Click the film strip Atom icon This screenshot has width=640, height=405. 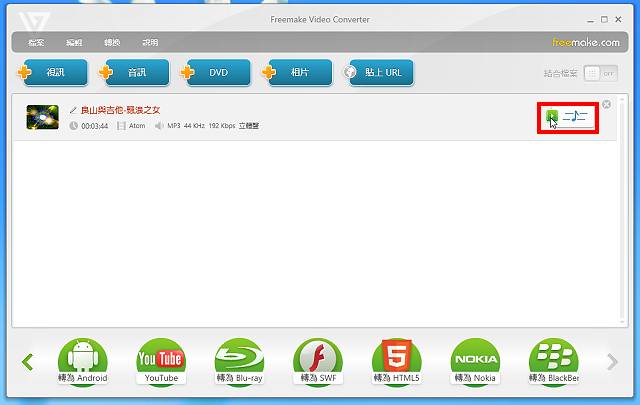[x=121, y=126]
